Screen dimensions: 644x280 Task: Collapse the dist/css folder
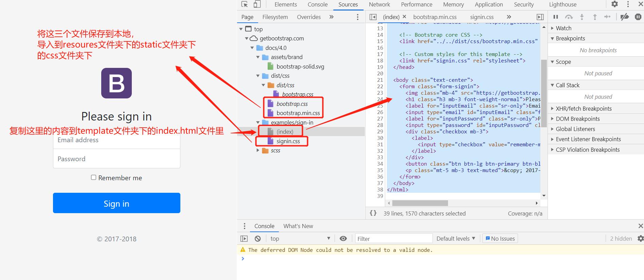(258, 76)
